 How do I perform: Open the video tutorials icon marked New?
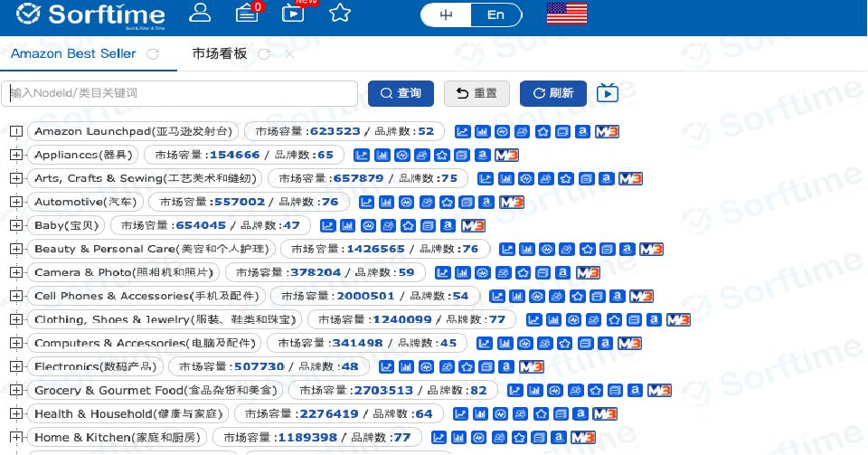click(x=293, y=12)
